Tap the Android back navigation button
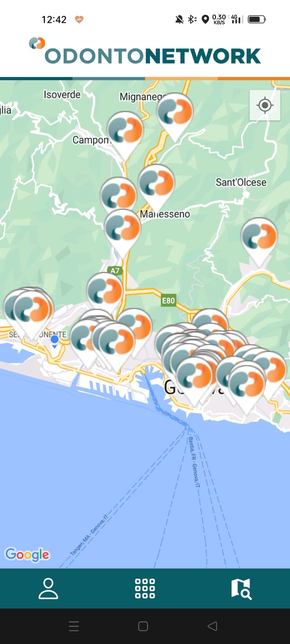This screenshot has width=290, height=644. click(x=213, y=626)
